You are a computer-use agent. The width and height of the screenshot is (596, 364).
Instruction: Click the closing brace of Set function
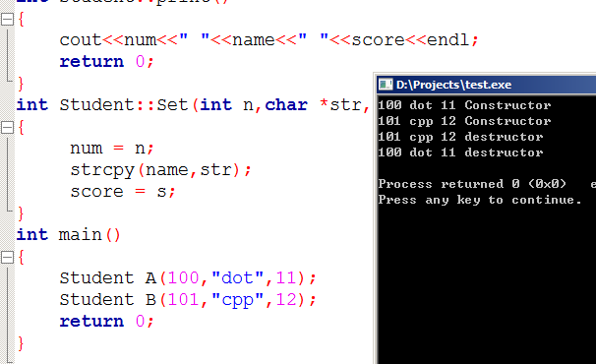click(21, 213)
